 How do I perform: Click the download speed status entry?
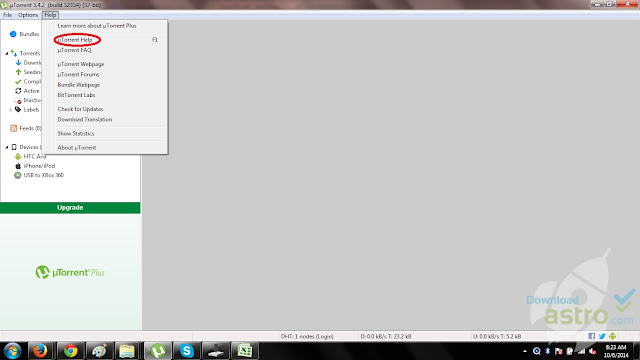tap(386, 336)
